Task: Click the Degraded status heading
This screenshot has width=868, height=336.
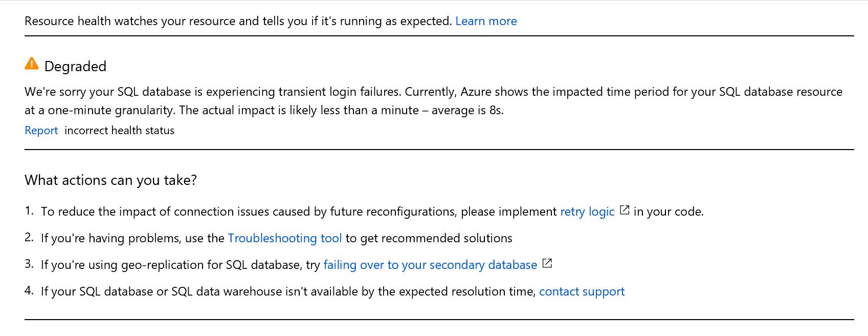Action: click(76, 66)
